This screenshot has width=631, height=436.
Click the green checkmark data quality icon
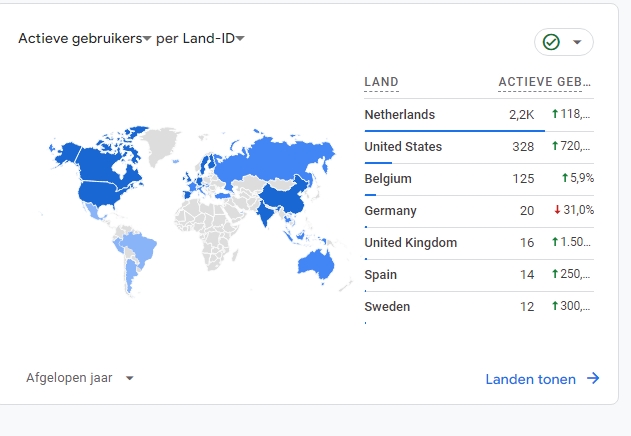point(551,42)
